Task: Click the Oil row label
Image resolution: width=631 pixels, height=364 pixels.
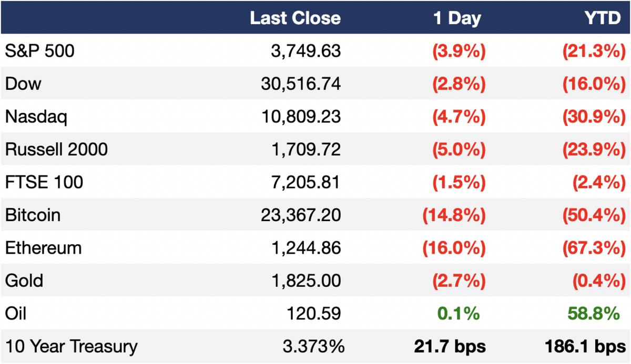Action: (x=16, y=313)
